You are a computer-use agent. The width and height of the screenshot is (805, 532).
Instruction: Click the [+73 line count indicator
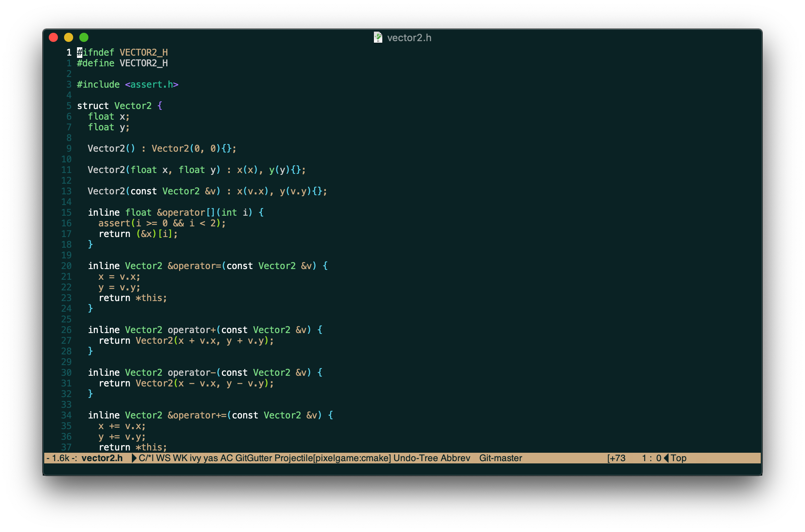click(x=616, y=458)
